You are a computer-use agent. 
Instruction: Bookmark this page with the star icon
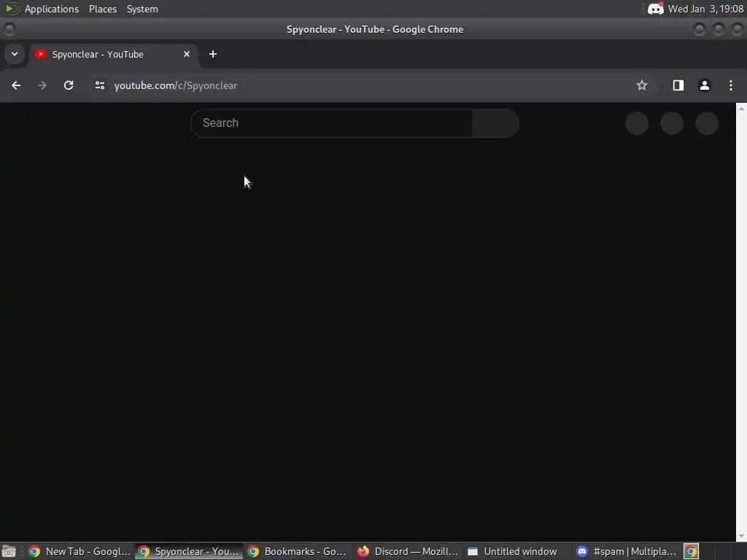pos(642,86)
